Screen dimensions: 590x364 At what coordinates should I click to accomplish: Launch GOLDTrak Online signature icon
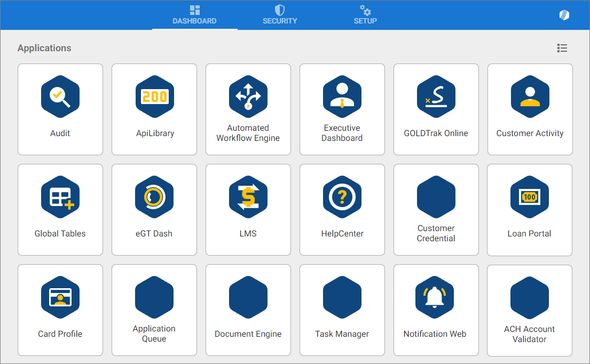(436, 97)
